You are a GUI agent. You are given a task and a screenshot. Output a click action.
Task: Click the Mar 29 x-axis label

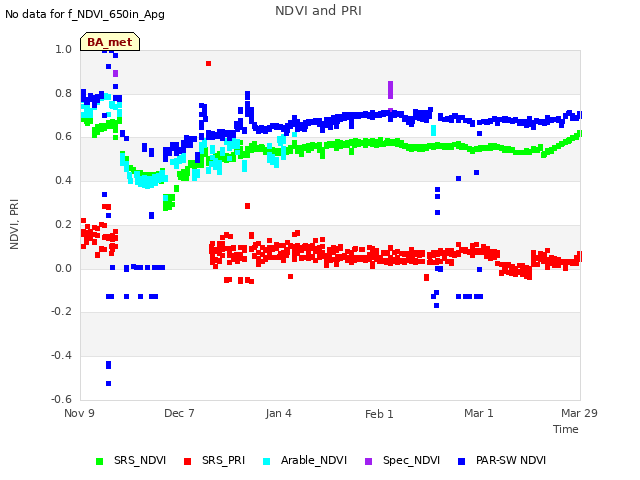[x=579, y=413]
